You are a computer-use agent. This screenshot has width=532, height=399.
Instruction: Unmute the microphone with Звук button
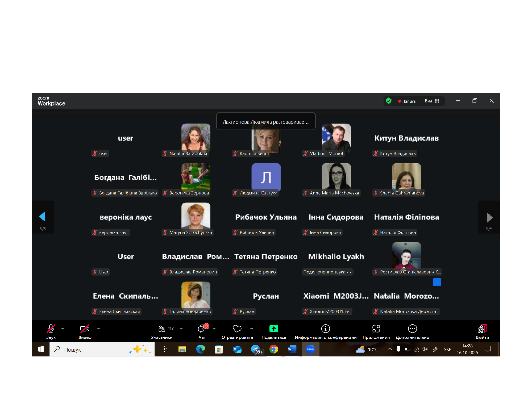pos(51,329)
